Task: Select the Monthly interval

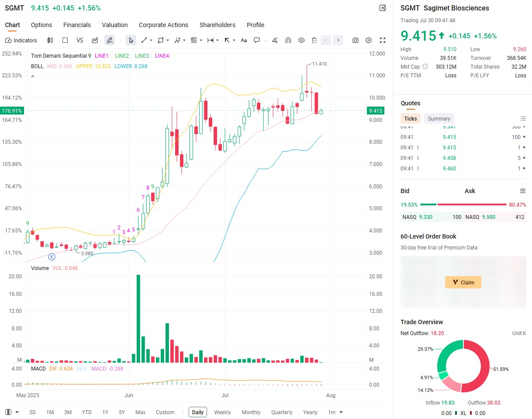Action: 251,412
